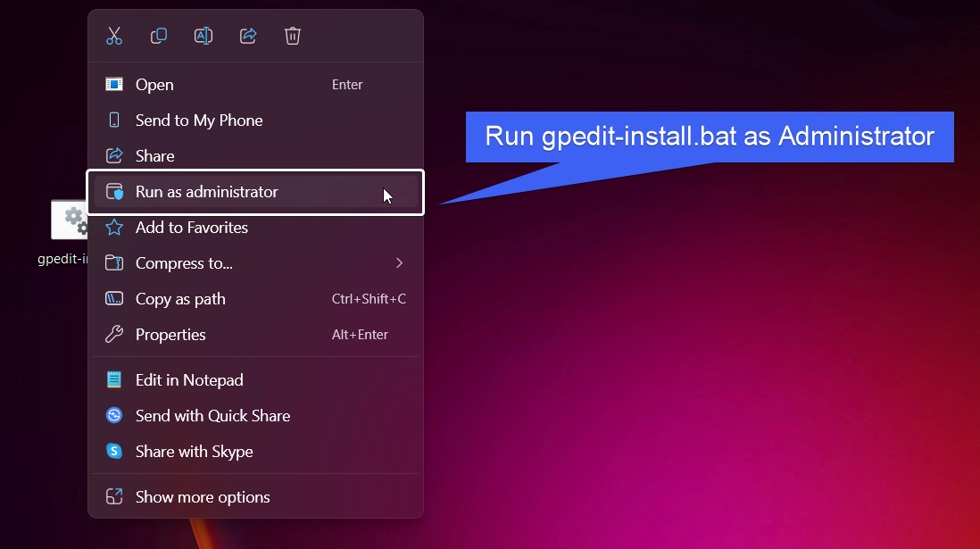Click the shield icon beside Run as administrator
The image size is (980, 549).
tap(114, 191)
